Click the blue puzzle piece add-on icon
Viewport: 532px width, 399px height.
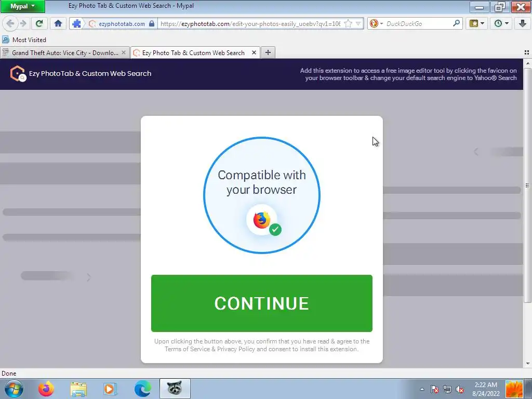tap(77, 23)
